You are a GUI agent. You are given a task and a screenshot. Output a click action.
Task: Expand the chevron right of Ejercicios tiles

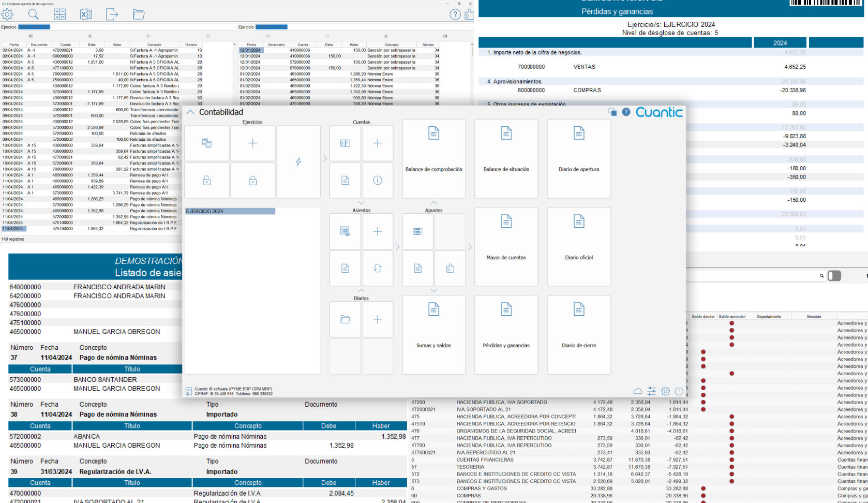click(325, 158)
